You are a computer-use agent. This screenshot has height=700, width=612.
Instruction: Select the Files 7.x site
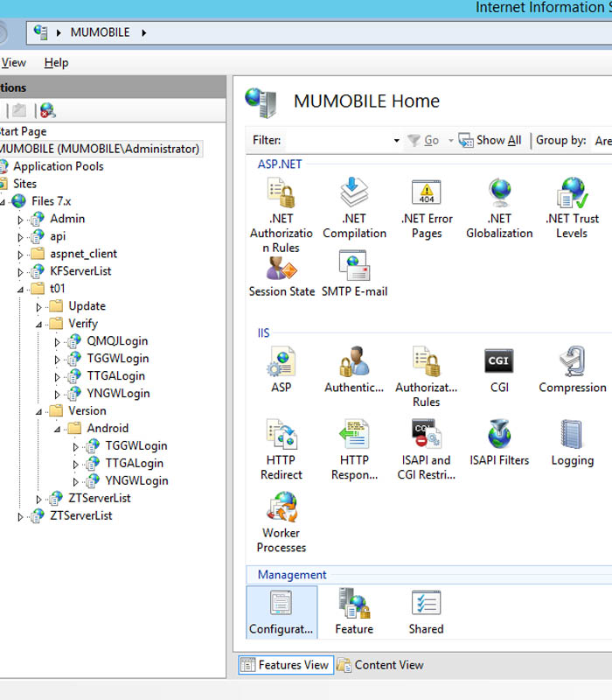tap(52, 201)
